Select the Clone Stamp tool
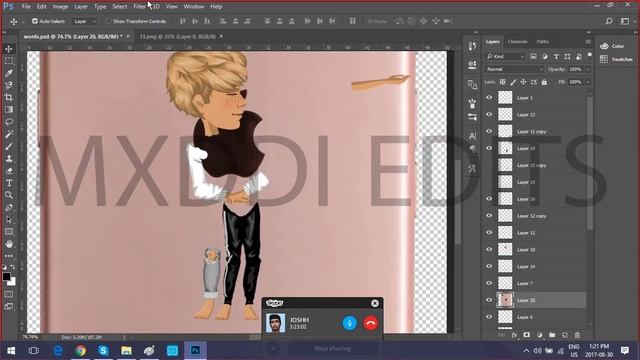This screenshot has width=640, height=360. tap(9, 159)
